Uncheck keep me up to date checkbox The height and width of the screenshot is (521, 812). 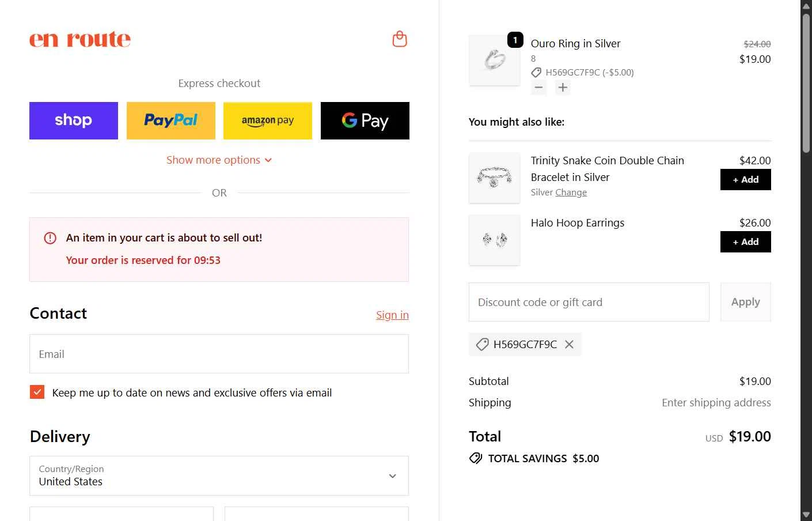tap(37, 392)
